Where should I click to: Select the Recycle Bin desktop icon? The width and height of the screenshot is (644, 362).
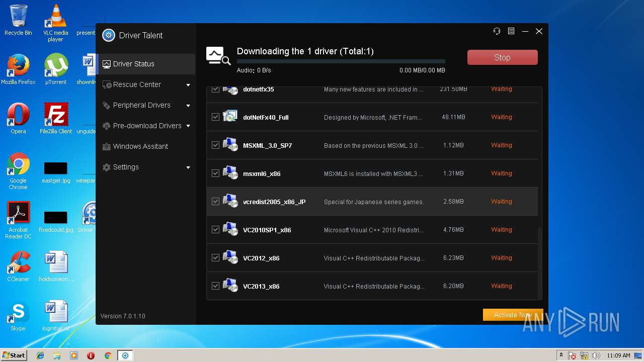18,20
